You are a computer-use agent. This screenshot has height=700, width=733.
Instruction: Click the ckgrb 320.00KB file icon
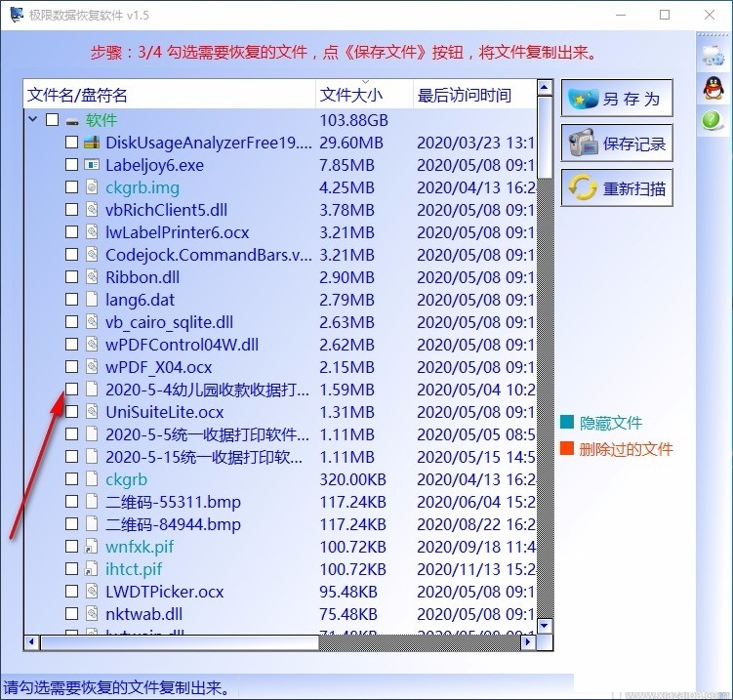click(x=92, y=478)
